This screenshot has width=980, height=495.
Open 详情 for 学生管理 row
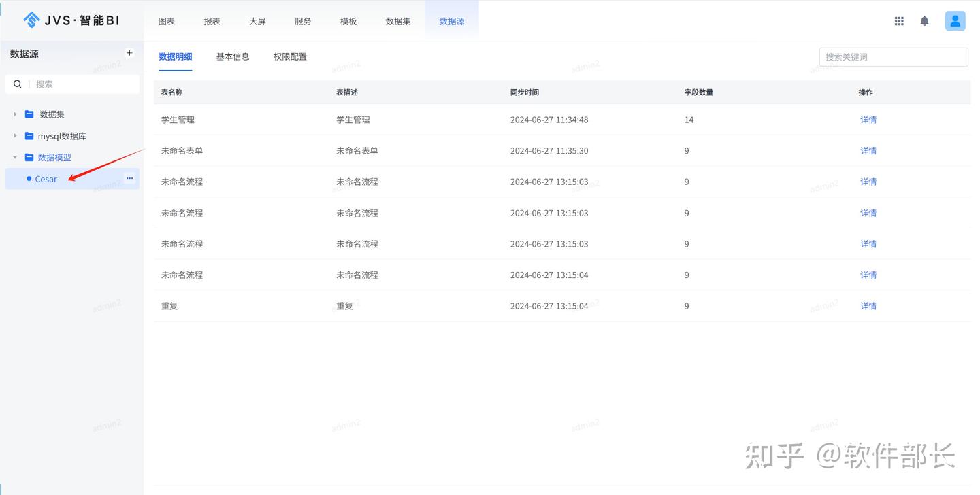click(x=868, y=120)
